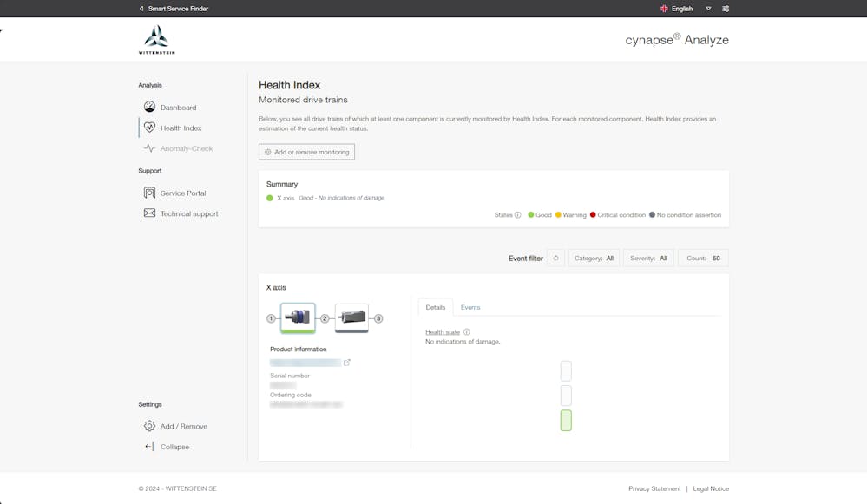
Task: Open Anomaly-Check section
Action: click(187, 148)
